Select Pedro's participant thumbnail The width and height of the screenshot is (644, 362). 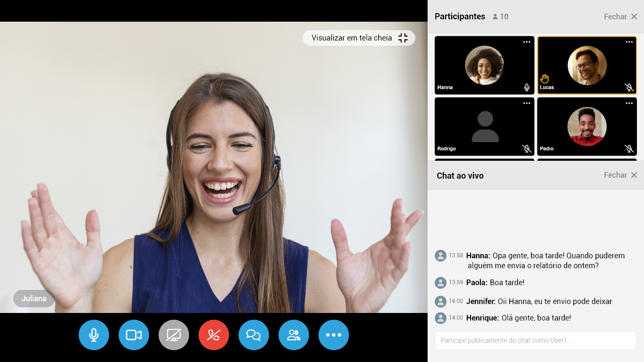point(587,126)
